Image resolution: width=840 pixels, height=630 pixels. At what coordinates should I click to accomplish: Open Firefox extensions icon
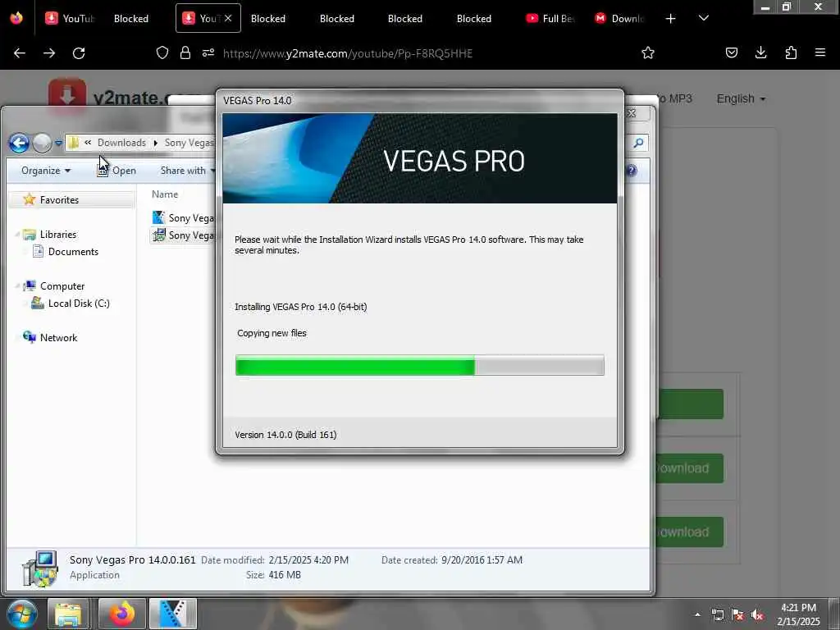coord(791,52)
